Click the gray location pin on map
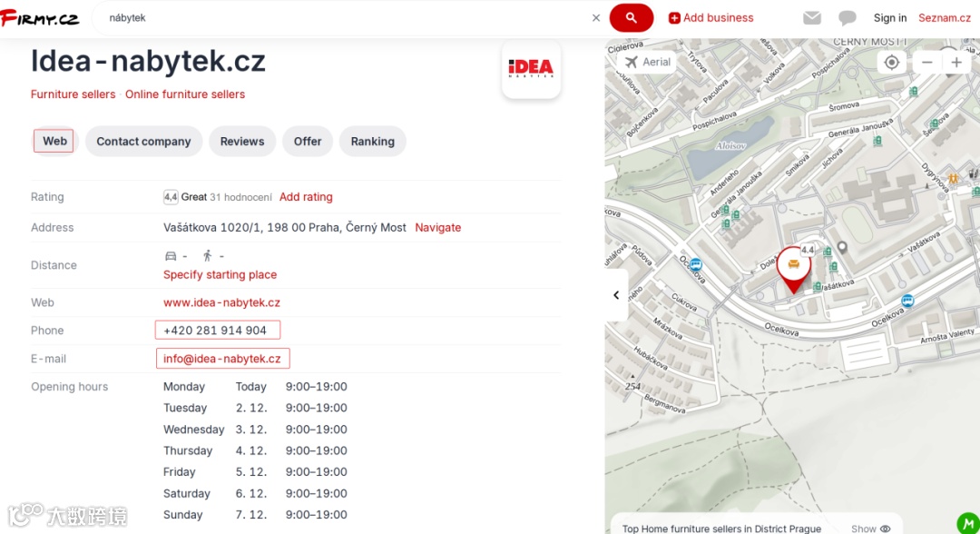The image size is (980, 534). [842, 248]
